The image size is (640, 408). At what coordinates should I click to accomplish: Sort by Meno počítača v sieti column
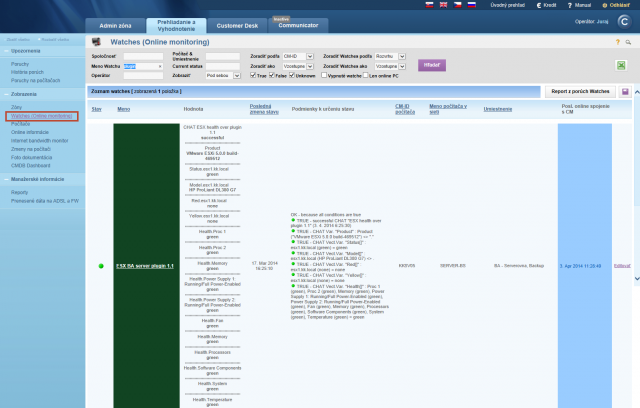(448, 109)
